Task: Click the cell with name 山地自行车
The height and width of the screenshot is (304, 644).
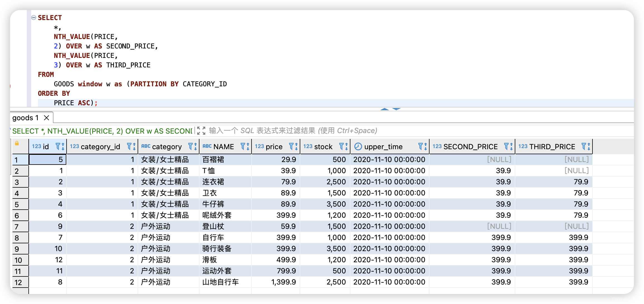Action: 225,282
